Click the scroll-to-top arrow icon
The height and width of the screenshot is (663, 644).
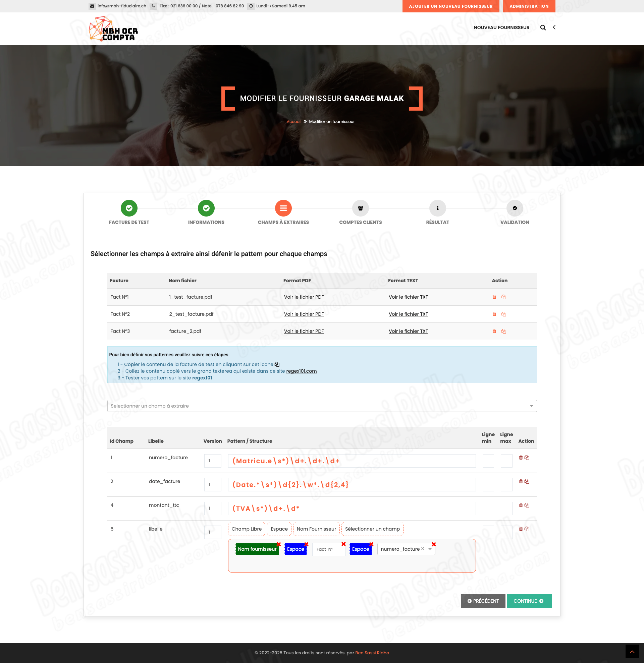point(632,652)
